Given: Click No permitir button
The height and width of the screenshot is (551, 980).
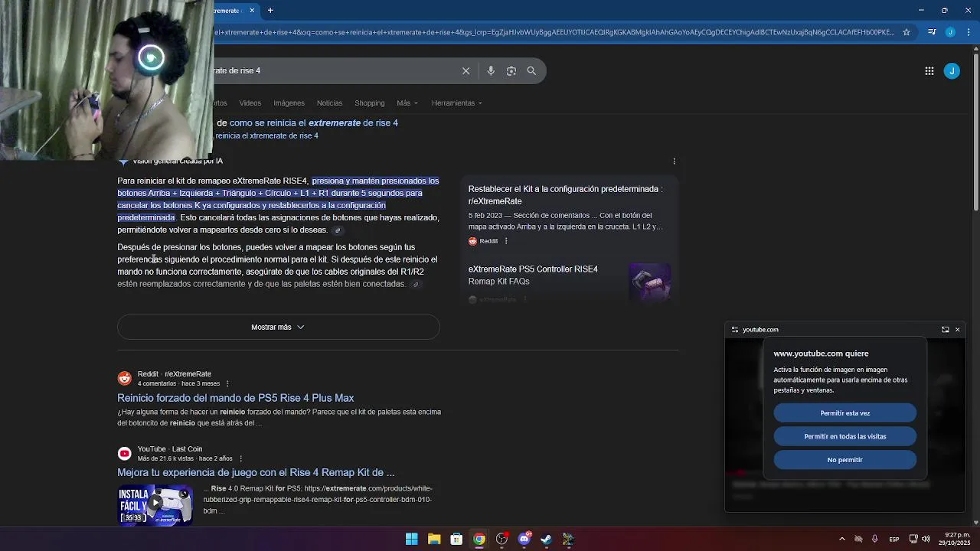Looking at the screenshot, I should click(844, 460).
